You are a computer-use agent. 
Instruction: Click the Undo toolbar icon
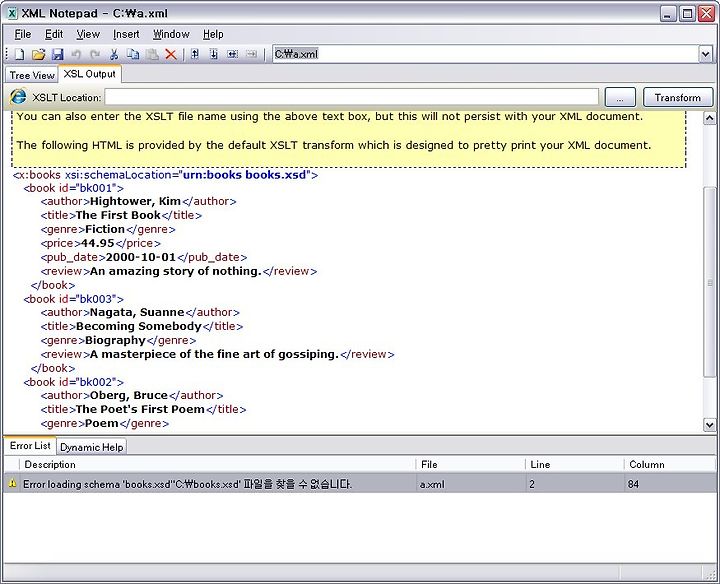tap(76, 54)
